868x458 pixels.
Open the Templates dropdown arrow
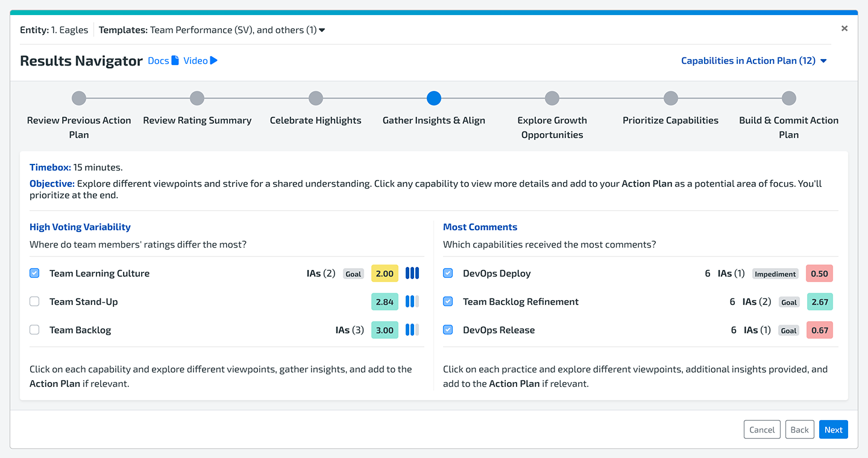322,30
